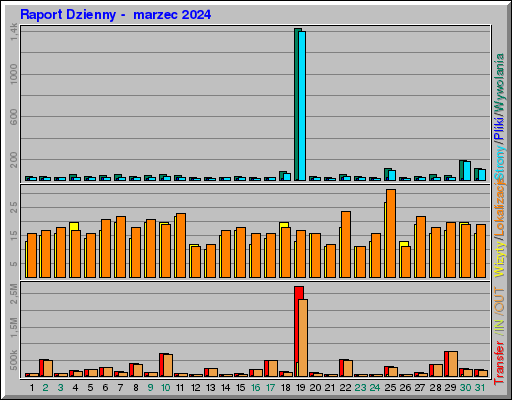Image resolution: width=512 pixels, height=400 pixels.
Task: Click the '600' y-axis value
Action: 14,117
